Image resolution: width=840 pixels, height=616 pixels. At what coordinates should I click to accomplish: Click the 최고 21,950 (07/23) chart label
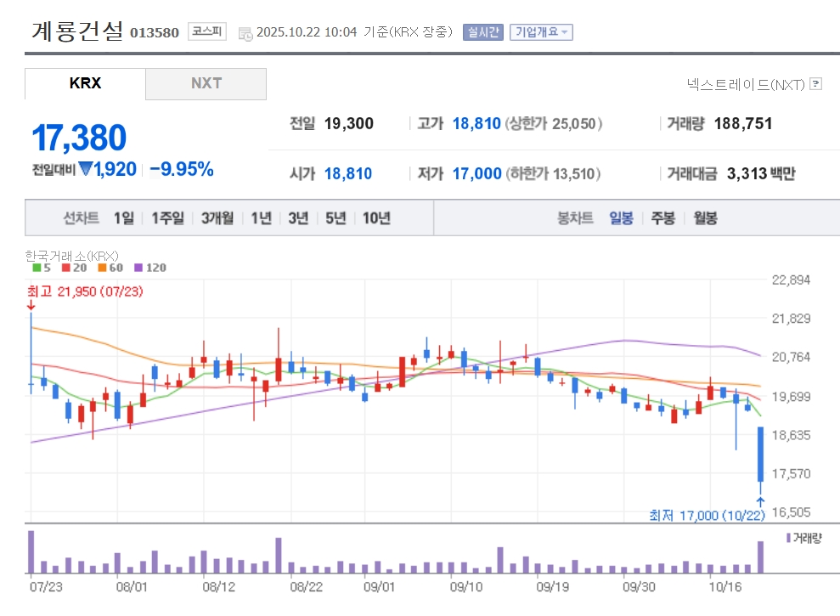pyautogui.click(x=85, y=291)
